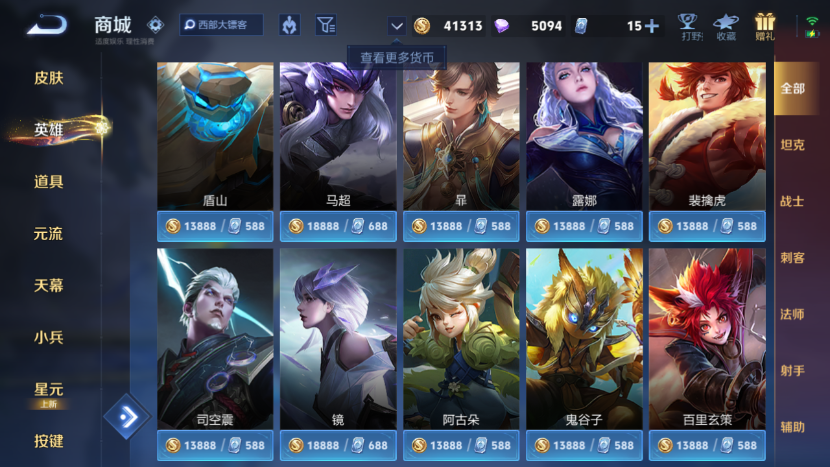Tap the back arrow icon
830x467 pixels.
point(47,25)
